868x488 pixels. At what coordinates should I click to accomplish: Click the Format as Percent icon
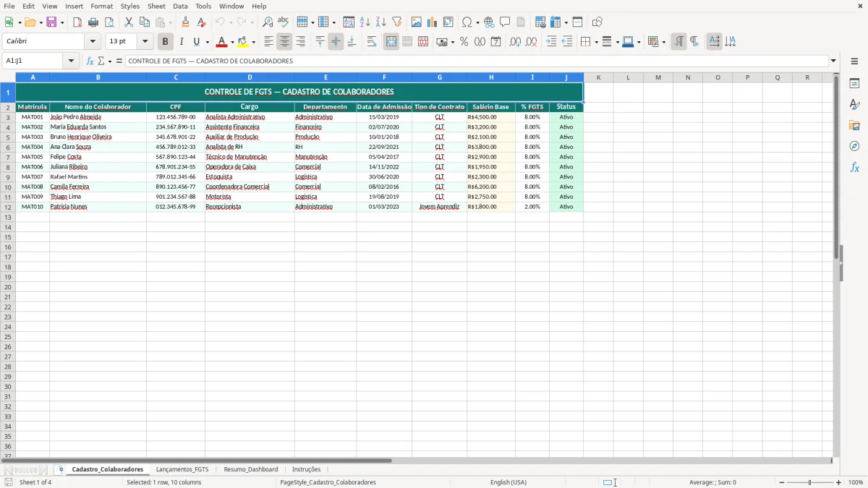pos(464,42)
